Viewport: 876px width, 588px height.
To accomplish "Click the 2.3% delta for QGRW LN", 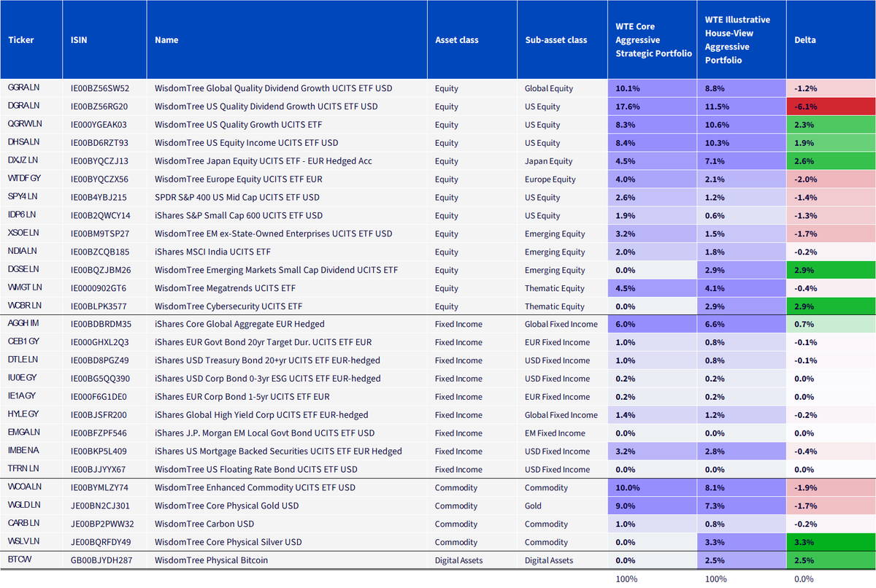I will (831, 125).
